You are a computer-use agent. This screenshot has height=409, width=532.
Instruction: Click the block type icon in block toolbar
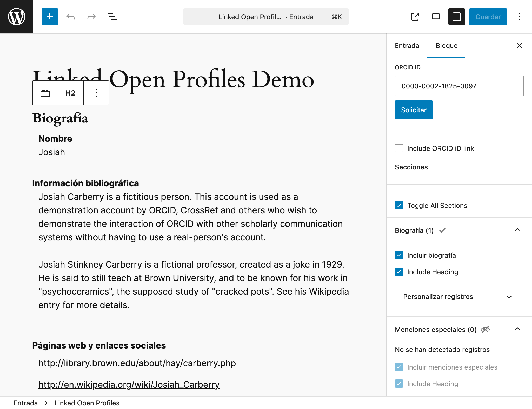pyautogui.click(x=45, y=93)
